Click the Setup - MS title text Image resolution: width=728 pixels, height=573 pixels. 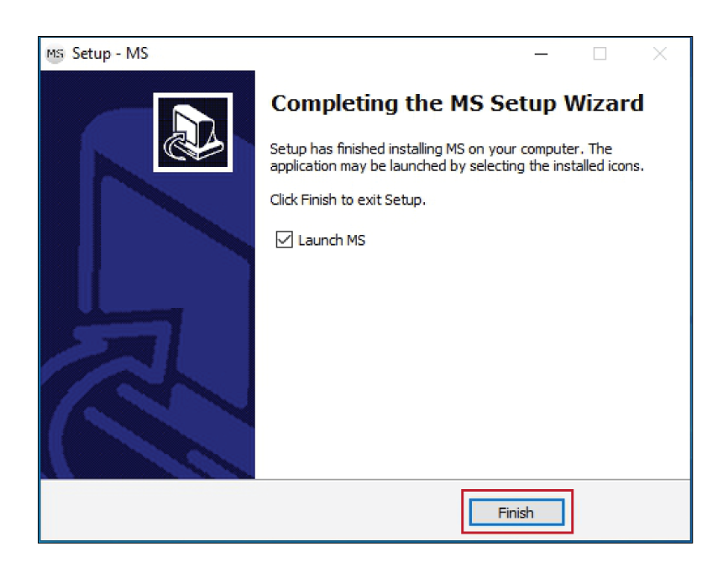click(110, 54)
